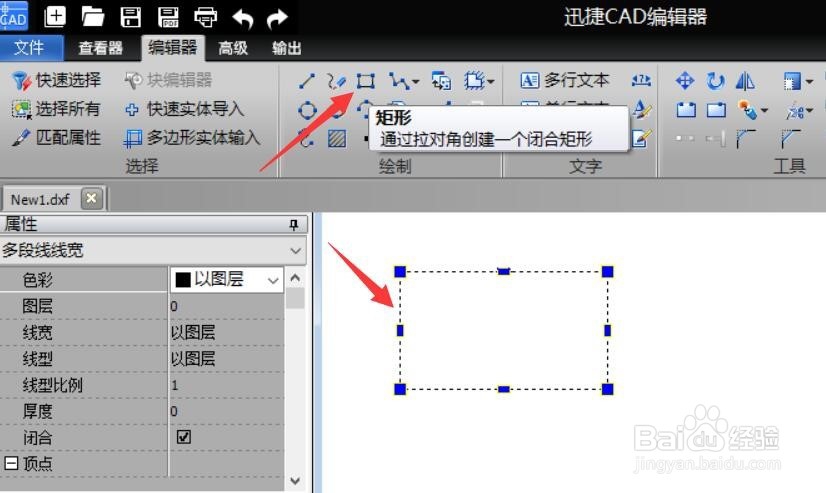Click the multiline text (多行文本) icon
Screen dimensions: 826x493
[x=529, y=81]
